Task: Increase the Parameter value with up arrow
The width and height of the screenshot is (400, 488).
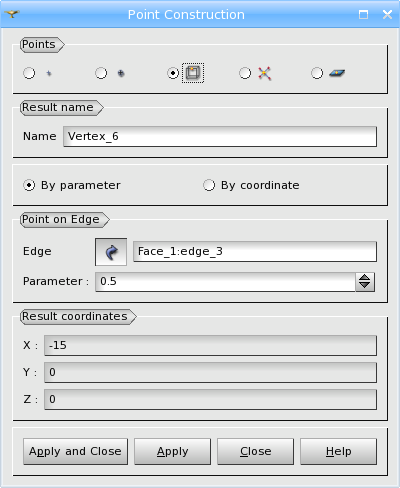Action: click(365, 278)
